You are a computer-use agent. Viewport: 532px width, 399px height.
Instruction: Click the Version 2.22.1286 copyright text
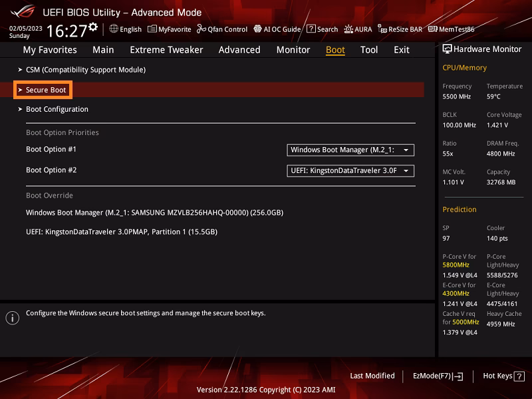(x=266, y=390)
